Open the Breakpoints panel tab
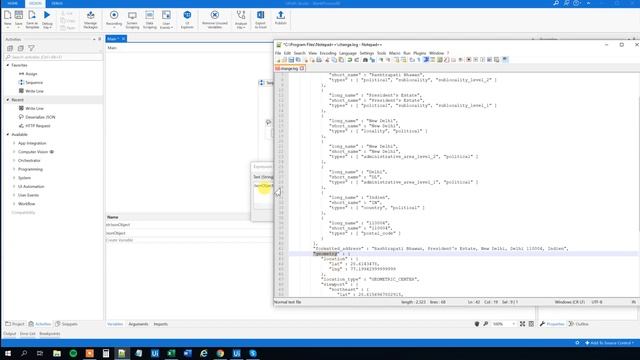 pos(49,333)
